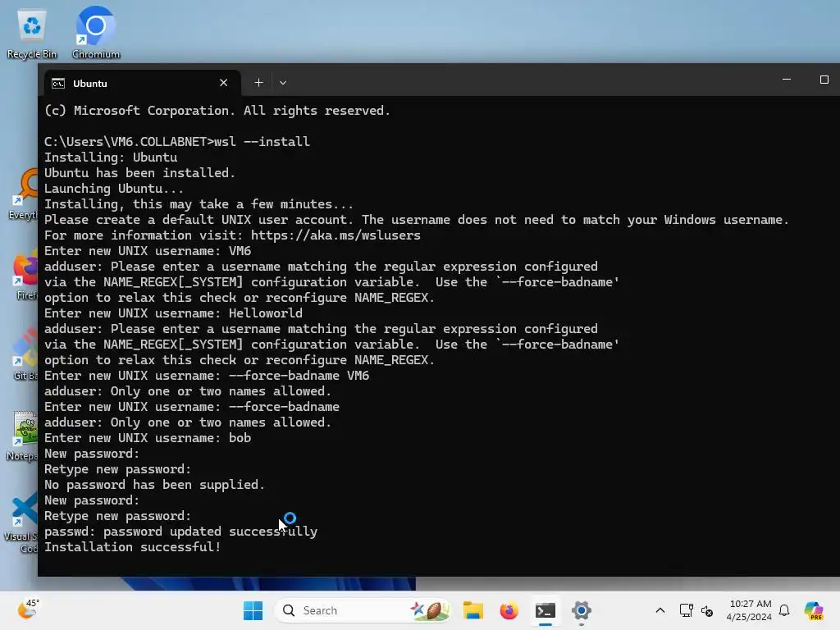The width and height of the screenshot is (840, 630).
Task: Click the taskbar Search box
Action: click(363, 610)
